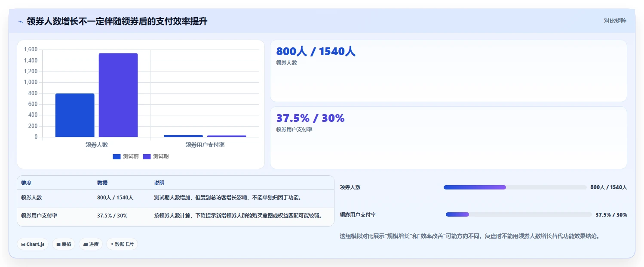Click the summary note starting 这组模拟对比展示

click(x=469, y=236)
